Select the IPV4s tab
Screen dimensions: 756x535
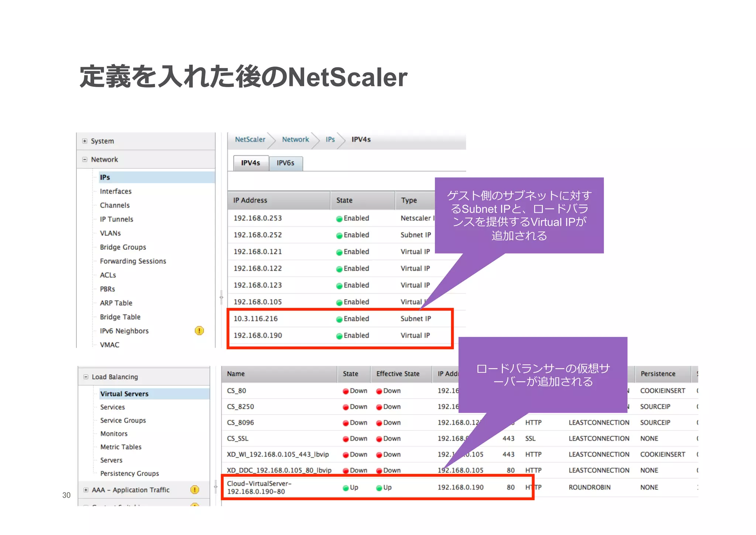pos(251,163)
